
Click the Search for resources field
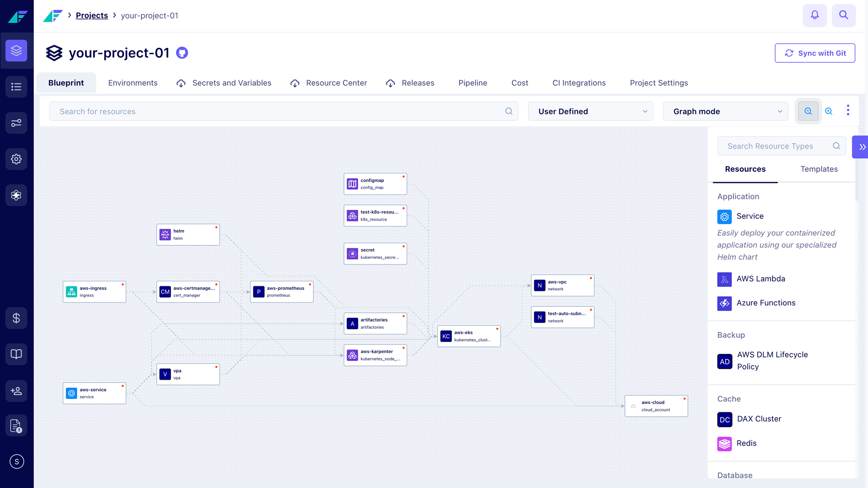click(x=280, y=111)
